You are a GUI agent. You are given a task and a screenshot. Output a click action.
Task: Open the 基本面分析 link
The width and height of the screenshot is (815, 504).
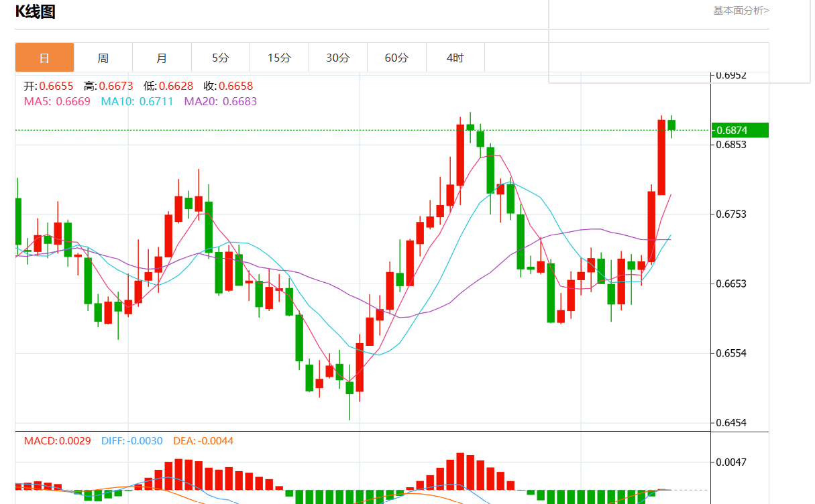click(x=741, y=10)
